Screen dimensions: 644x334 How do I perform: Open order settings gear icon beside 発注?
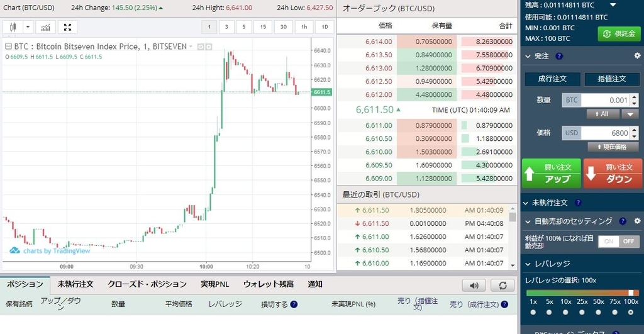637,55
